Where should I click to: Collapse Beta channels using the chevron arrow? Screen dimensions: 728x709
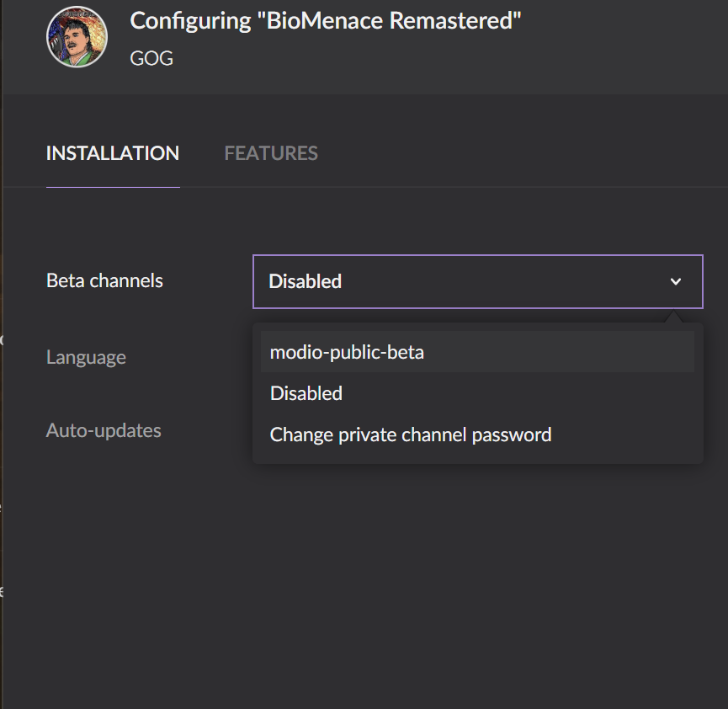click(675, 281)
